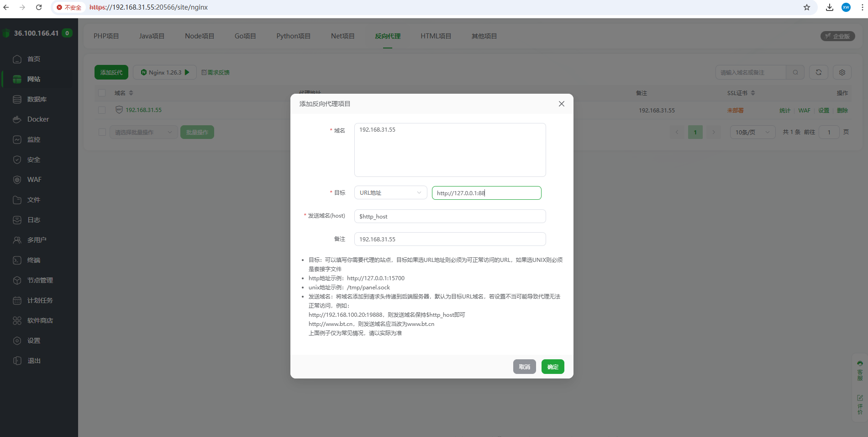Confirm the proxy with 确定 button
The height and width of the screenshot is (437, 868).
click(552, 367)
